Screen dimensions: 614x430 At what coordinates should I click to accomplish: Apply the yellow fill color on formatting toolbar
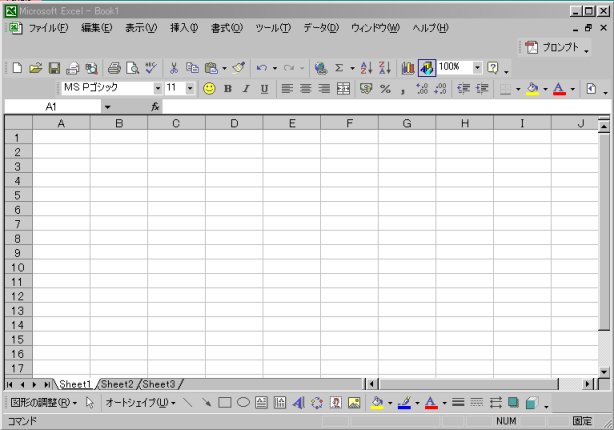pyautogui.click(x=532, y=89)
